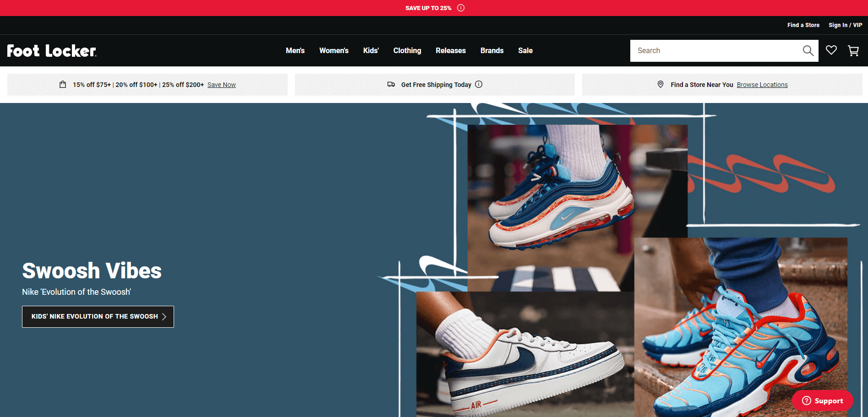868x417 pixels.
Task: Open the shopping cart icon
Action: tap(853, 50)
